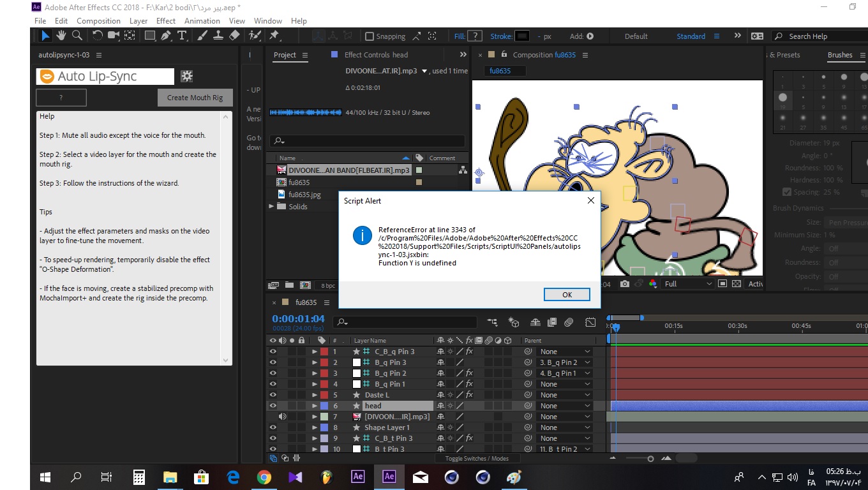Select the Eraser tool
This screenshot has width=868, height=490.
pyautogui.click(x=234, y=36)
